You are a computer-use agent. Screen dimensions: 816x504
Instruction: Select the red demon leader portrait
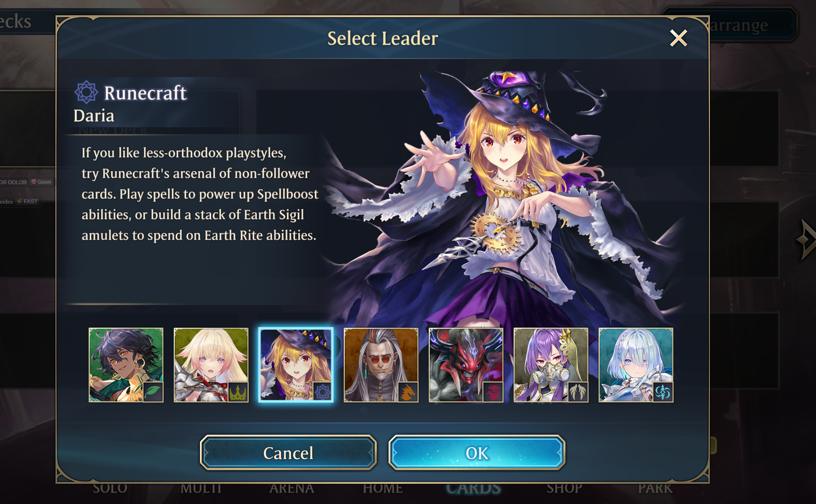tap(466, 365)
